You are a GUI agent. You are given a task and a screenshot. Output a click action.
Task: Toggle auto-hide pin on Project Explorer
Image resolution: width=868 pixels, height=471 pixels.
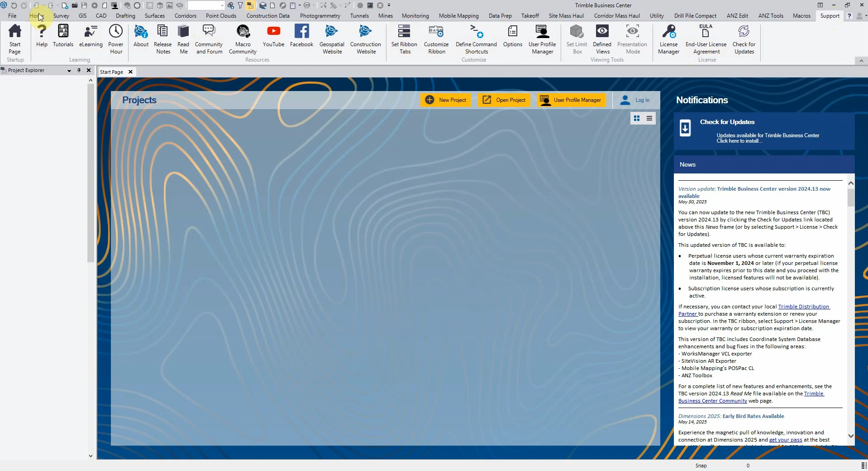79,71
